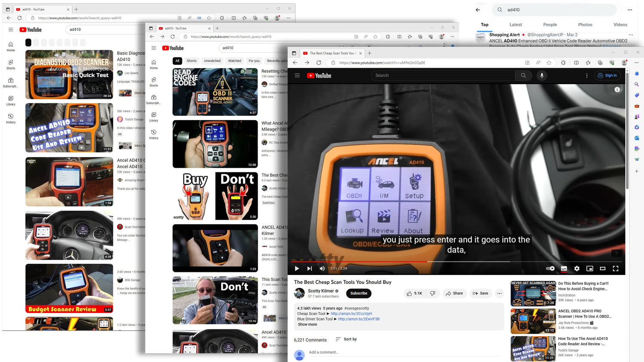This screenshot has height=362, width=644.
Task: Toggle the autoplay switch in player
Action: pos(550,268)
